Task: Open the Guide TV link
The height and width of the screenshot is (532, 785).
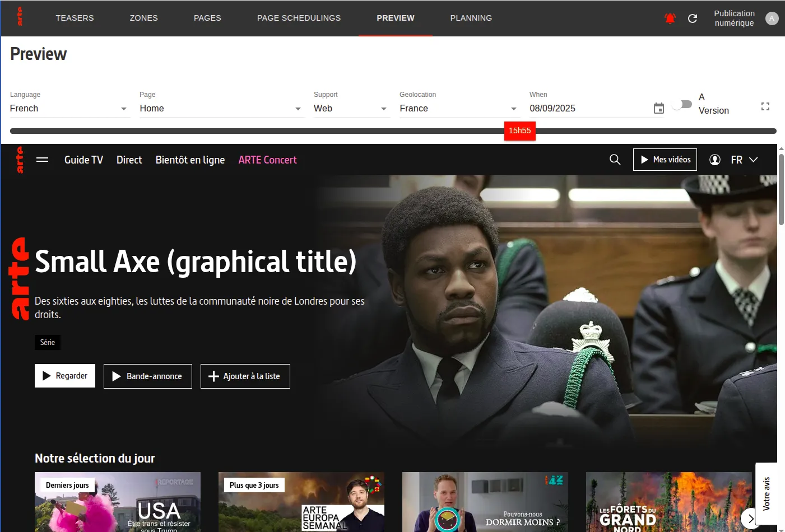Action: [x=83, y=160]
